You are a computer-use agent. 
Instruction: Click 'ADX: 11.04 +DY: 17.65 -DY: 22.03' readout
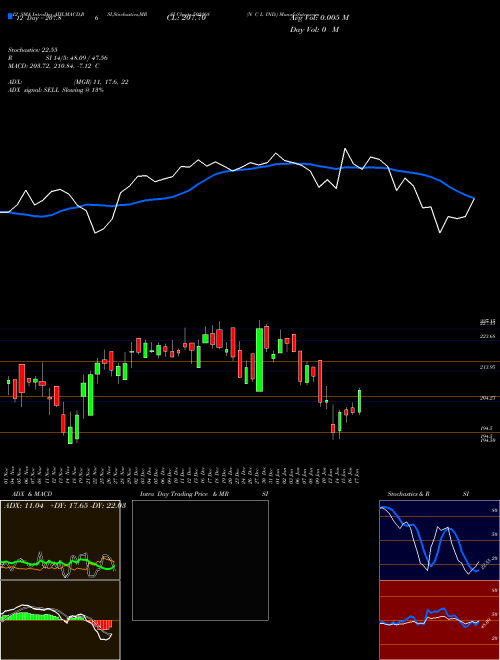pyautogui.click(x=65, y=506)
